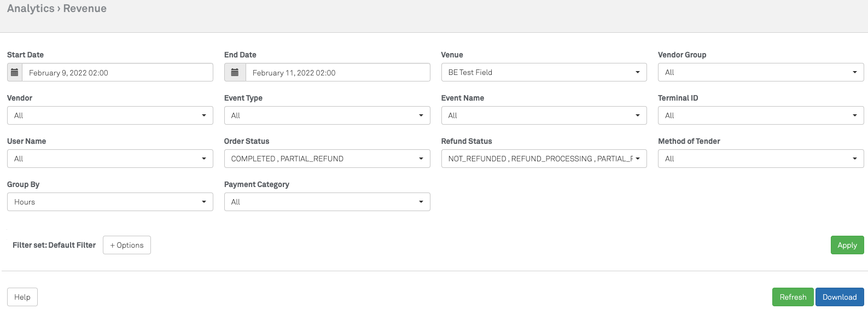Click the Refresh button
Screen dimensions: 868x315
793,297
